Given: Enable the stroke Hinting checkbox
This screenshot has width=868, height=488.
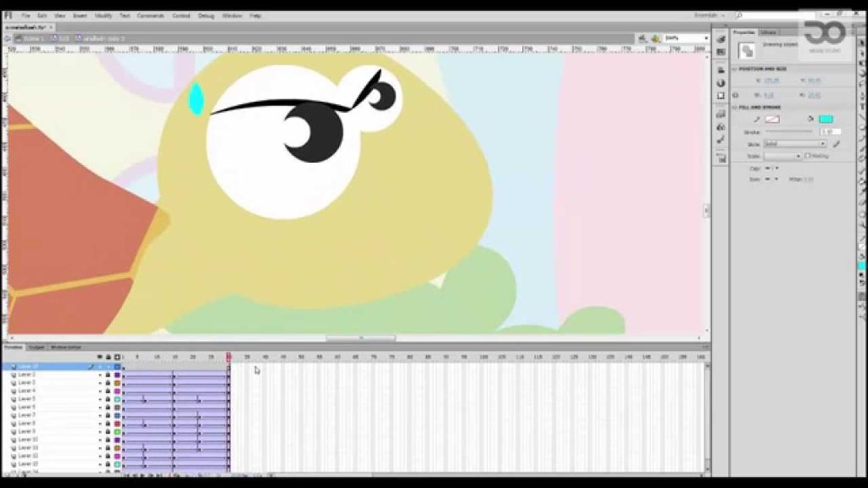Looking at the screenshot, I should click(808, 156).
